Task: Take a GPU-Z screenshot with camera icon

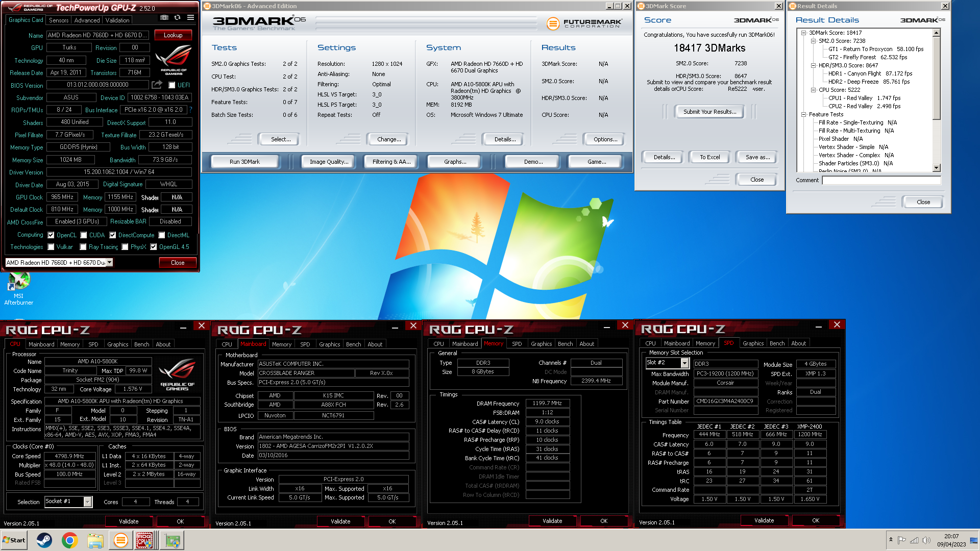Action: pyautogui.click(x=164, y=17)
